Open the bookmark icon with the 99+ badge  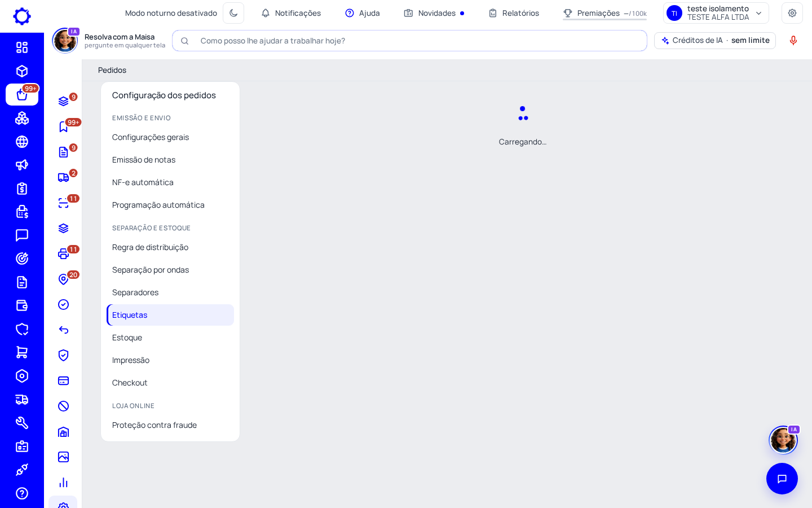point(64,126)
